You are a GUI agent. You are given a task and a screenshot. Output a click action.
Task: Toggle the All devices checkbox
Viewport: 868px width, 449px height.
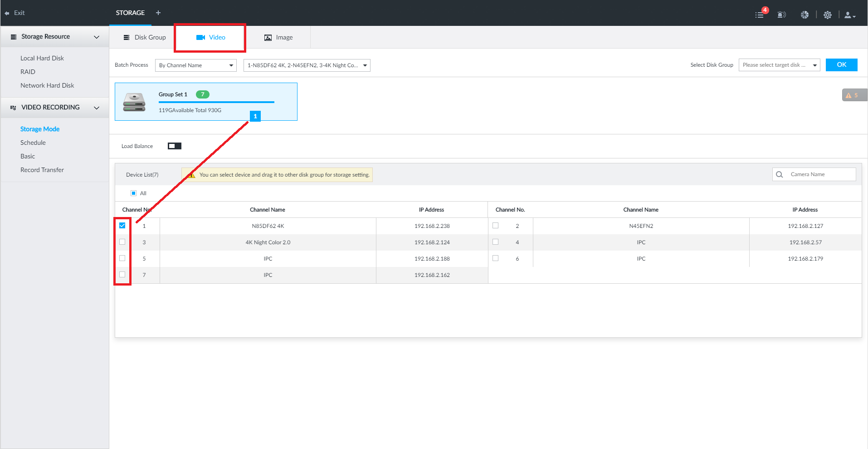click(x=134, y=193)
